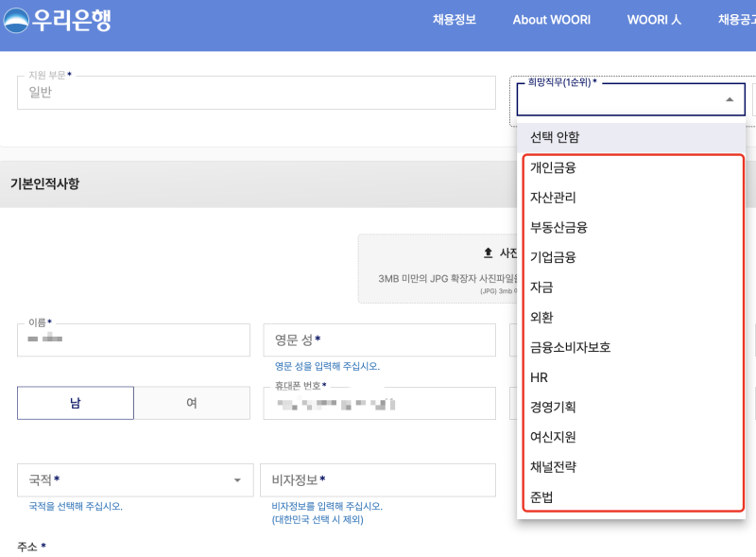The image size is (756, 557).
Task: Choose 채널전략 from the job list
Action: 632,467
